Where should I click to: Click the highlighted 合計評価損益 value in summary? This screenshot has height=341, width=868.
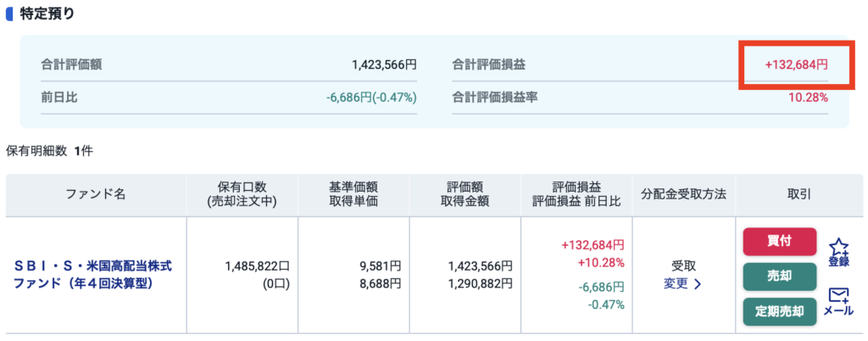tap(797, 64)
